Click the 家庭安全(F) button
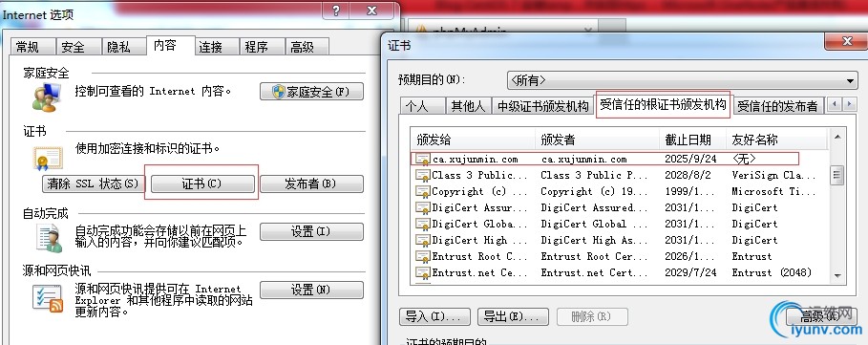The height and width of the screenshot is (345, 868). [311, 92]
